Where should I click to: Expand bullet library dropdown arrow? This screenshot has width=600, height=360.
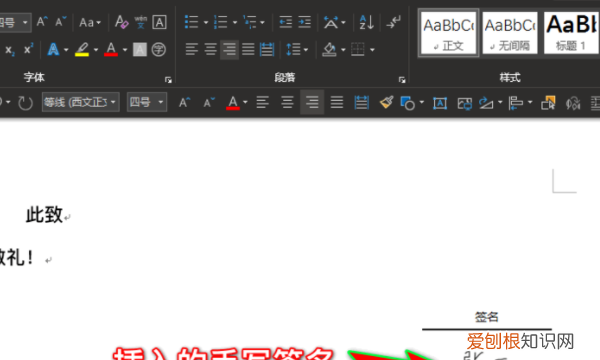pos(205,23)
